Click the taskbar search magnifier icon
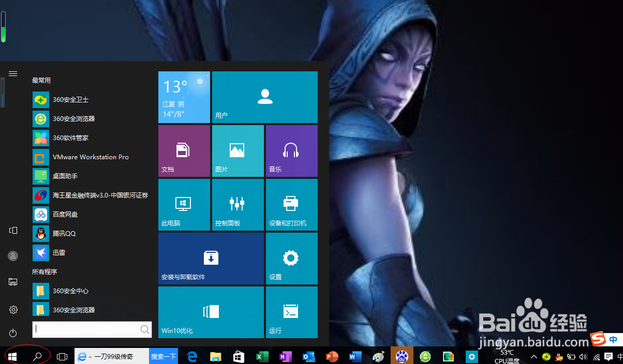This screenshot has width=623, height=364. coord(37,356)
